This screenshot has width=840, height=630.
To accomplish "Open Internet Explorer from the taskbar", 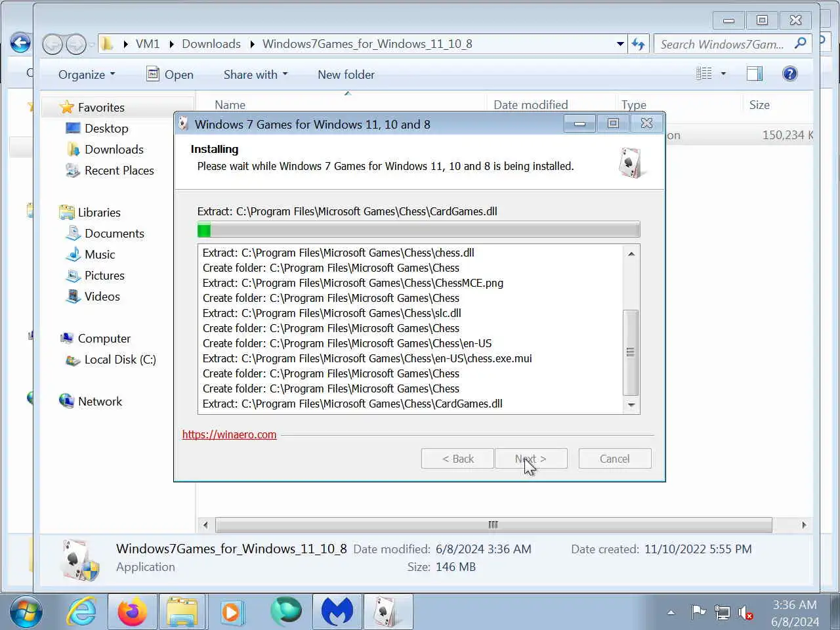I will tap(81, 612).
